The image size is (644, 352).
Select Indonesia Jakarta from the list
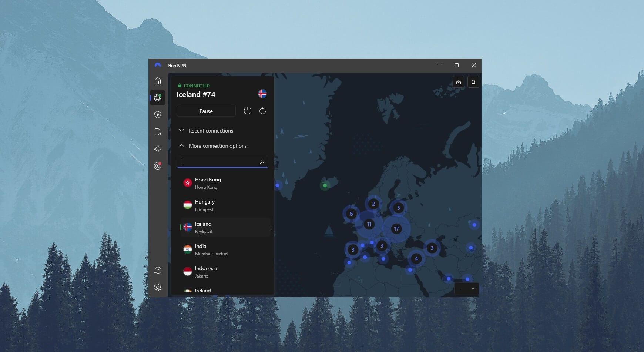(x=225, y=272)
